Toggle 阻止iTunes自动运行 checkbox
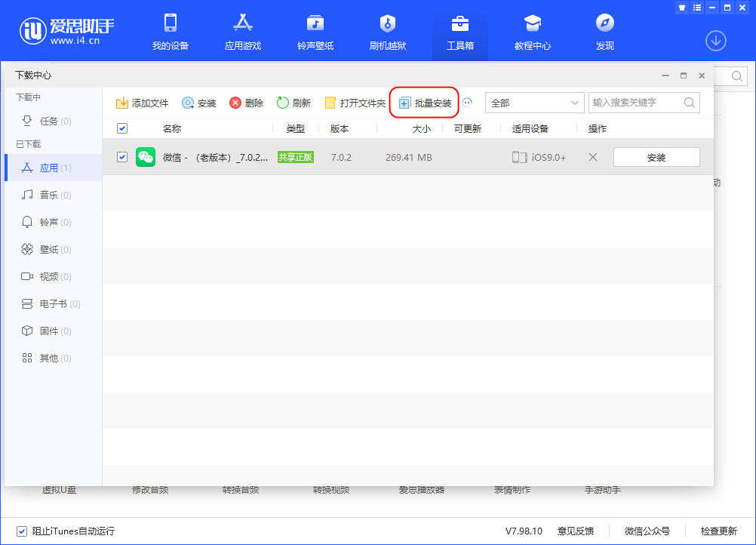Viewport: 756px width, 545px height. [22, 531]
